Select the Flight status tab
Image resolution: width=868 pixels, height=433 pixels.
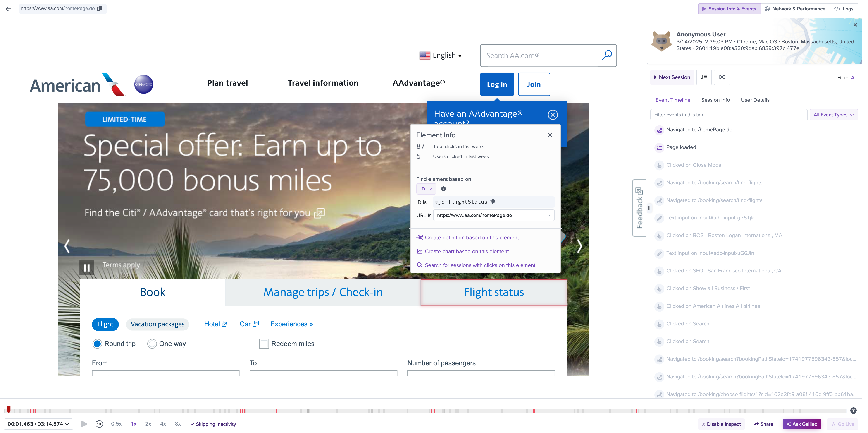tap(494, 292)
